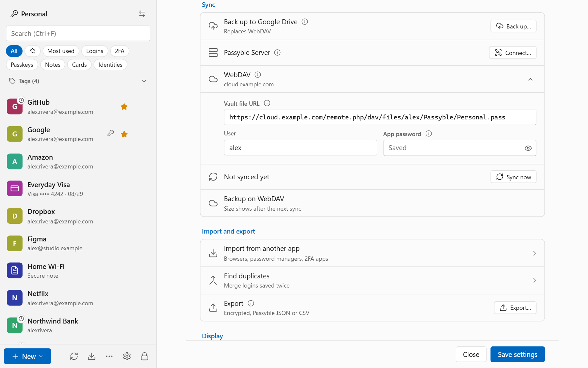Click the Amazon avatar icon
Viewport: 588px width, 368px height.
(x=15, y=162)
